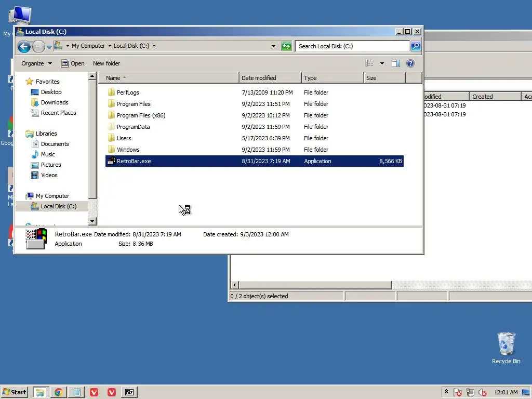The image size is (532, 399).
Task: Open the Recycle Bin desktop icon
Action: (x=506, y=348)
